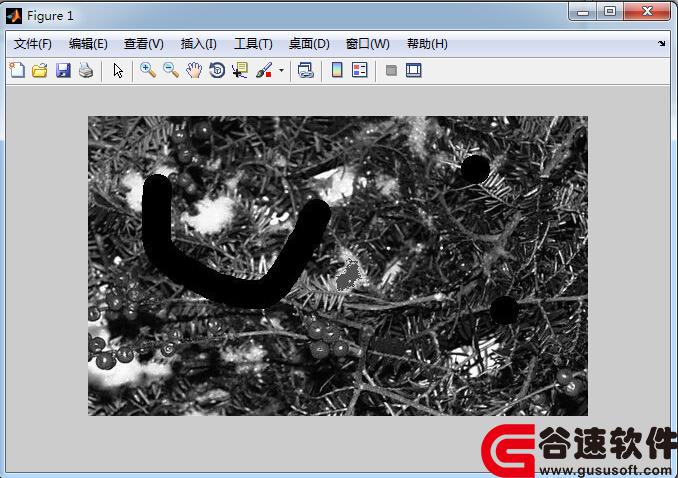Viewport: 678px width, 478px height.
Task: Select the Rotate 3D tool
Action: [x=217, y=70]
